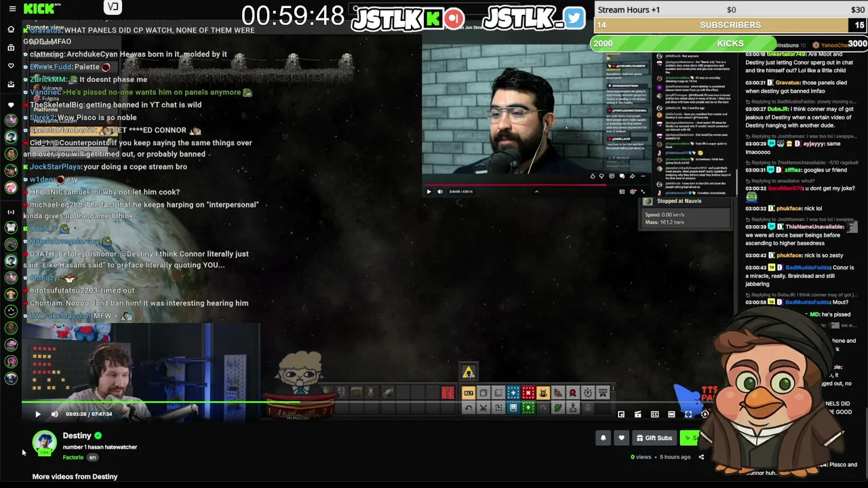Click the red record-style JSTLK logo
Viewport: 868px width, 488px height.
[x=454, y=18]
